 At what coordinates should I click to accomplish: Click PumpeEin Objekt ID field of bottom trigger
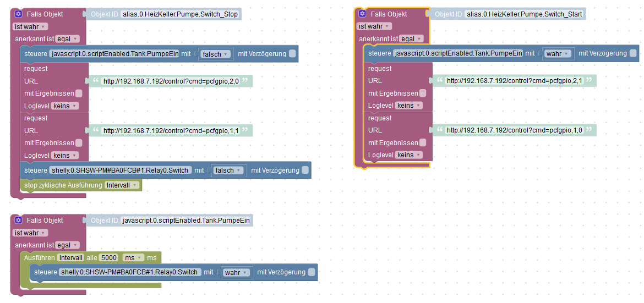coord(186,221)
